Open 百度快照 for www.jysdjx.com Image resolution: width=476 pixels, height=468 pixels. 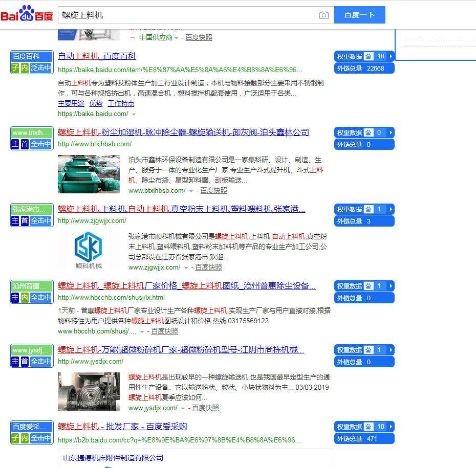[x=205, y=408]
